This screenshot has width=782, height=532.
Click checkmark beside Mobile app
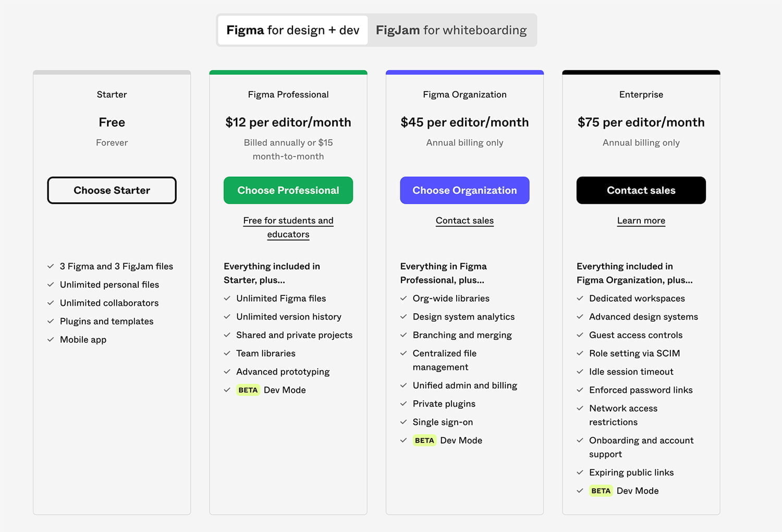[x=51, y=340]
